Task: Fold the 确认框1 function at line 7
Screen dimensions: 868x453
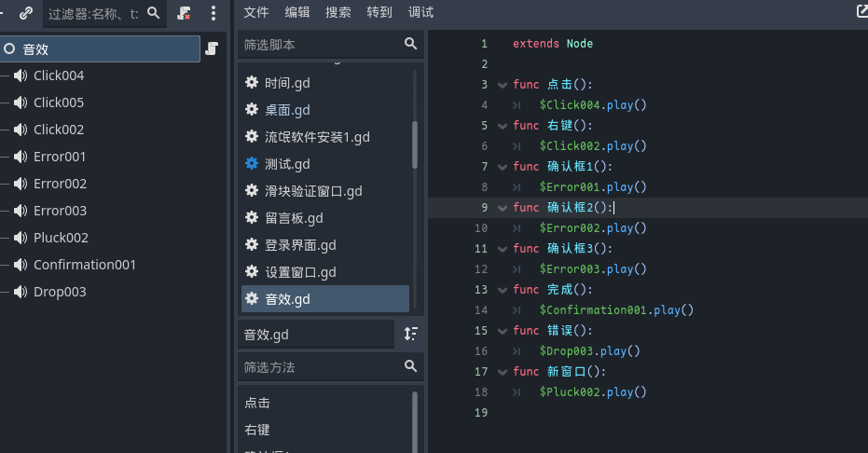Action: point(503,167)
